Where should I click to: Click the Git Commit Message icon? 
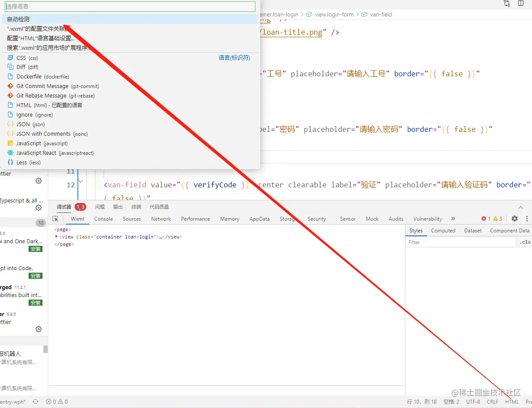coord(10,86)
